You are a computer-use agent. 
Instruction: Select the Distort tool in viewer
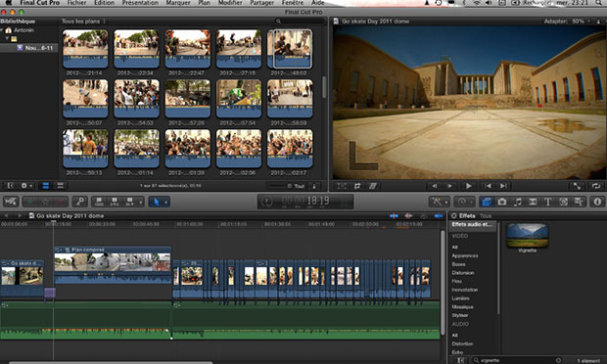click(373, 186)
